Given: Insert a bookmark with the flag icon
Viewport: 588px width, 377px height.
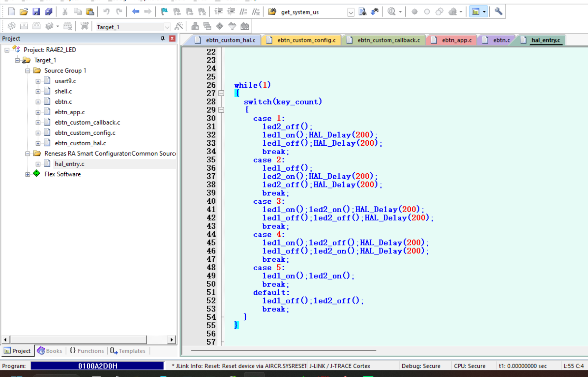Looking at the screenshot, I should [164, 12].
